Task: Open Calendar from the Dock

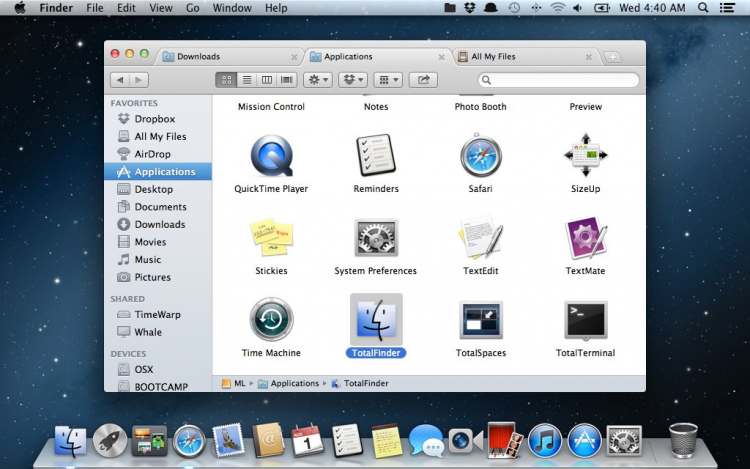Action: (x=307, y=440)
